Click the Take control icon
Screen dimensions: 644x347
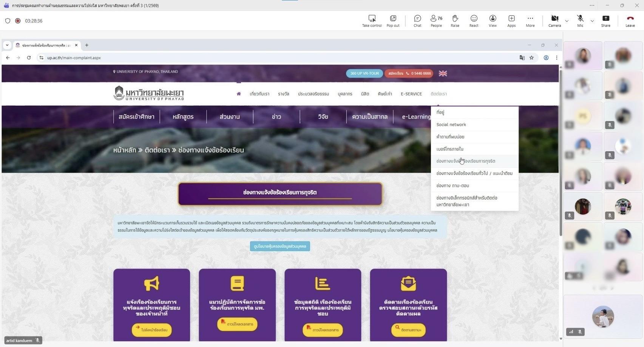click(x=372, y=21)
